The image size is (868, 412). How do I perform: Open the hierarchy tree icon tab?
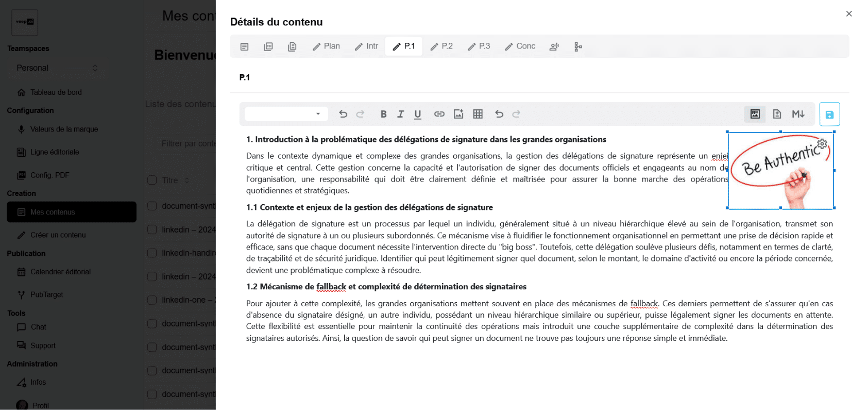(x=578, y=46)
